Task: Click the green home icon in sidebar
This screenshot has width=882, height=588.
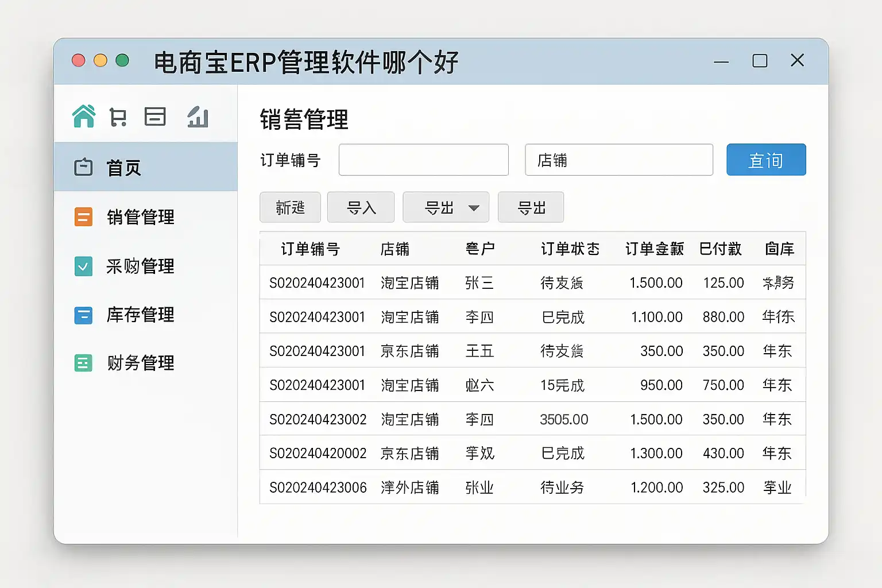Action: coord(84,117)
